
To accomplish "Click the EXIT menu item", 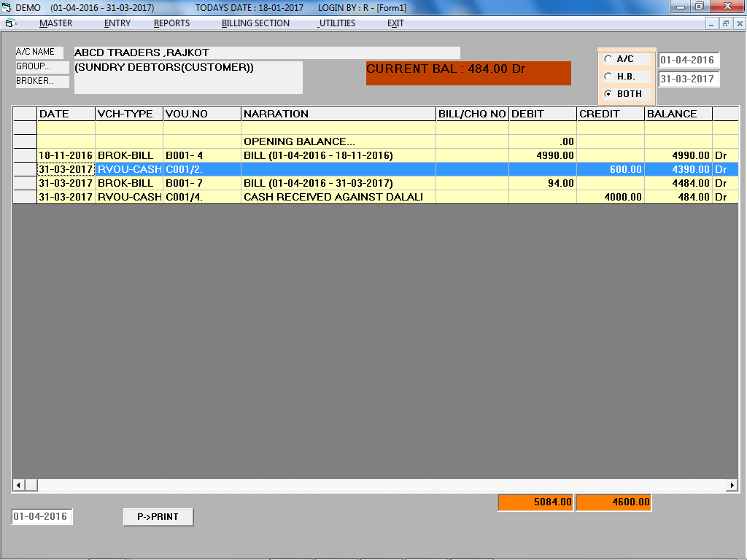I will (x=394, y=23).
